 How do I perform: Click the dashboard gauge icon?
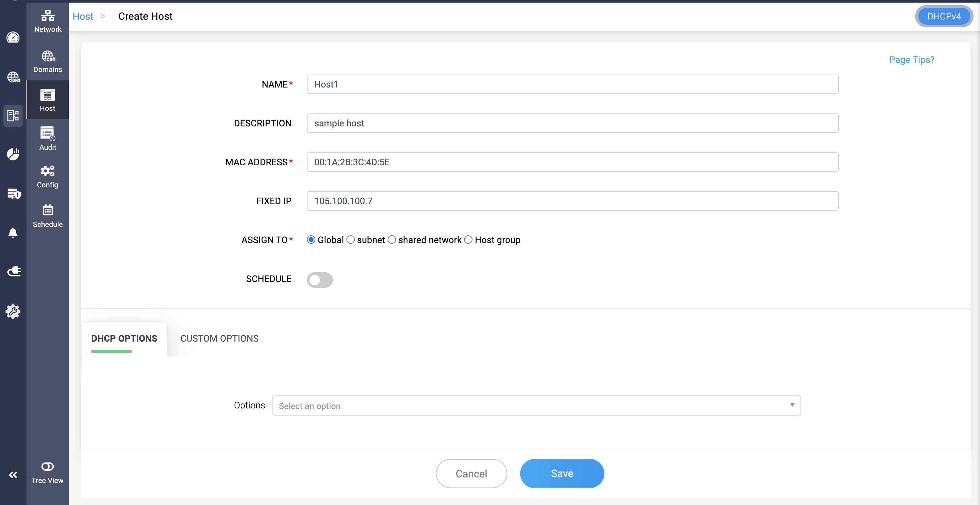(x=13, y=37)
